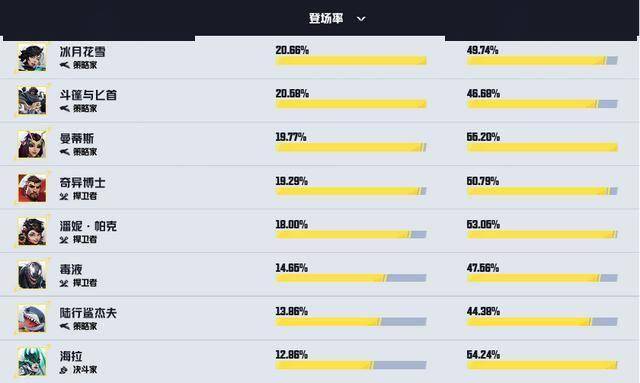Click the vanguard role icon under 奇异博士
Image resolution: width=640 pixels, height=383 pixels.
pos(64,196)
